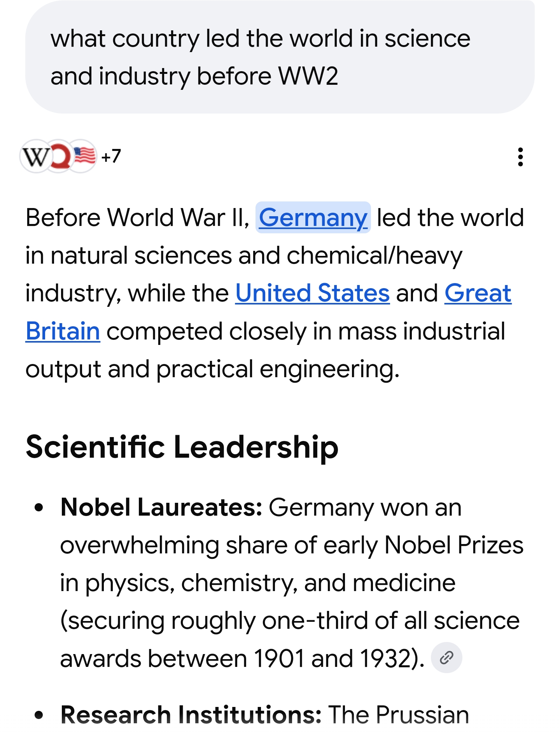Open the three-dot more options menu
560x733 pixels.
(520, 157)
